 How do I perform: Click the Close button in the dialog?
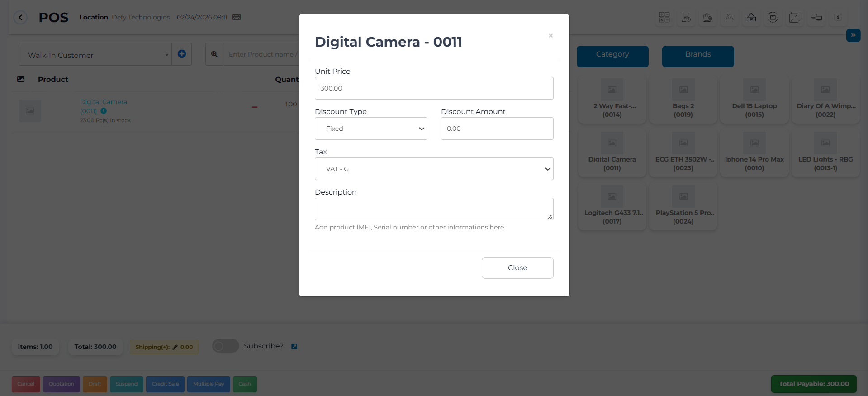click(517, 268)
